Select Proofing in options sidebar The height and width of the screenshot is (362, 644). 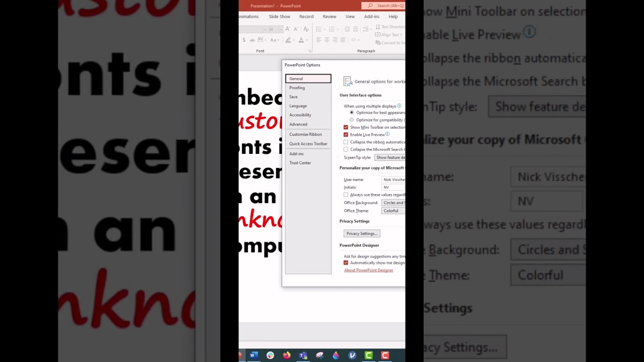(x=308, y=87)
